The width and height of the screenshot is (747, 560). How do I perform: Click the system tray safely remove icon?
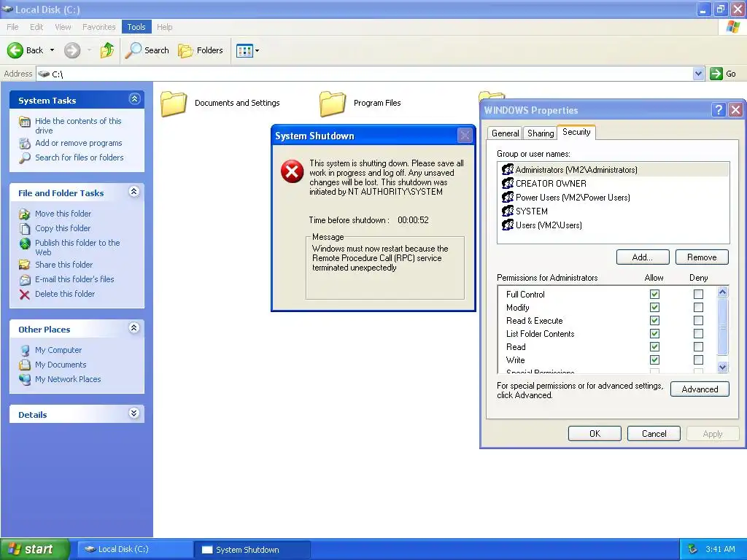[693, 549]
